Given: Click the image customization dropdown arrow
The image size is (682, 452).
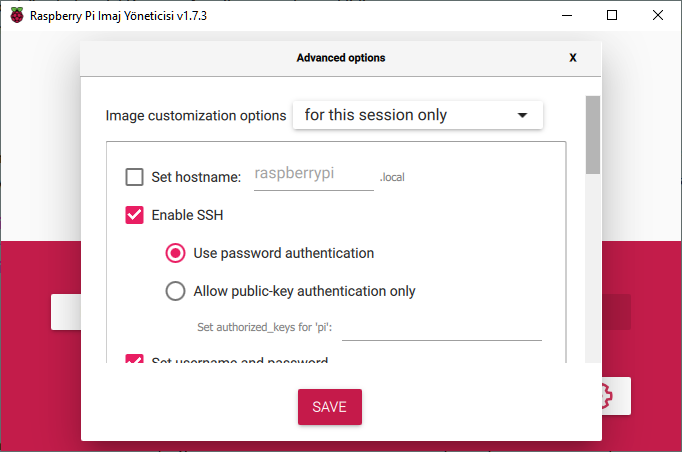Looking at the screenshot, I should (522, 115).
